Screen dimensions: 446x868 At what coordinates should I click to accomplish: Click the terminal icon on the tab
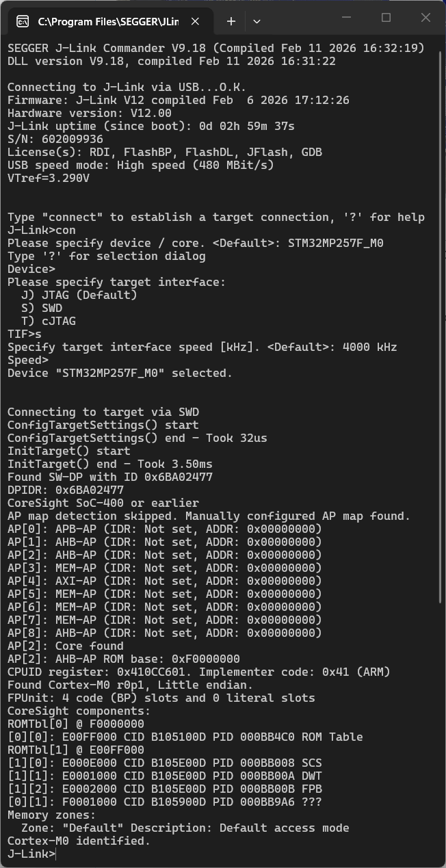coord(23,21)
